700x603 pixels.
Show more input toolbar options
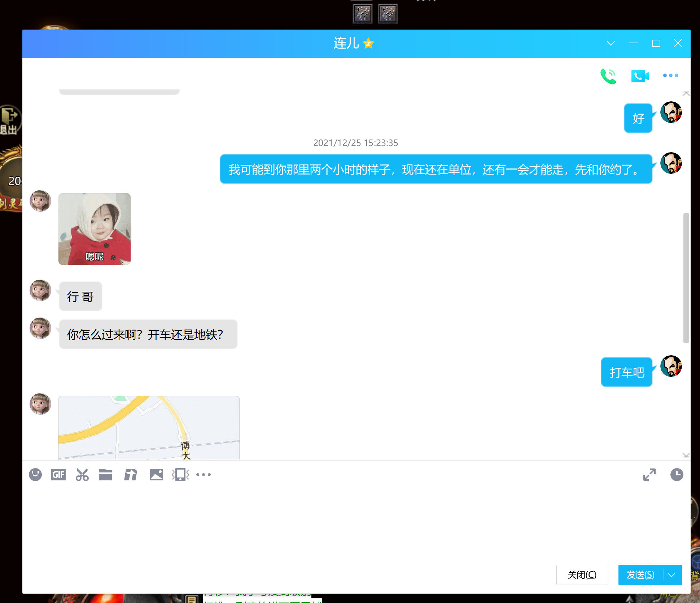(204, 475)
